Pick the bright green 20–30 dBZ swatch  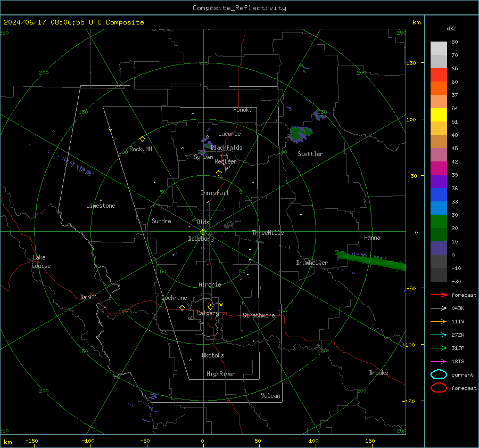coord(439,222)
